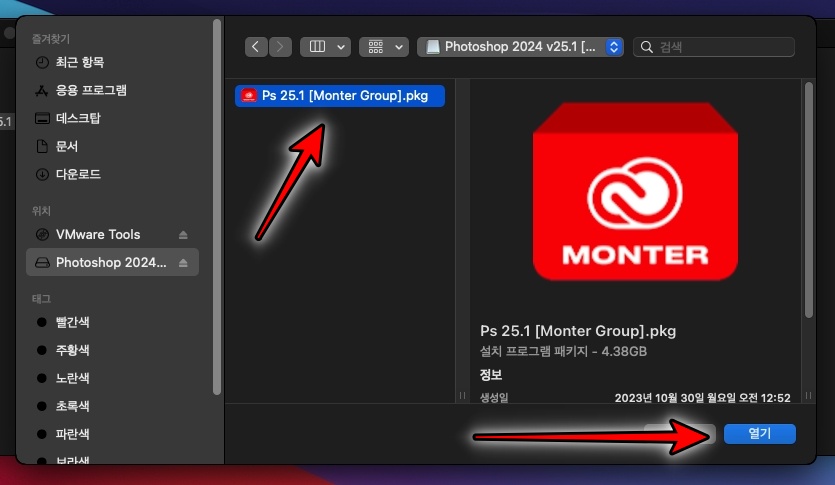Image resolution: width=835 pixels, height=485 pixels.
Task: Click the magnifier icon in the search field
Action: point(646,47)
